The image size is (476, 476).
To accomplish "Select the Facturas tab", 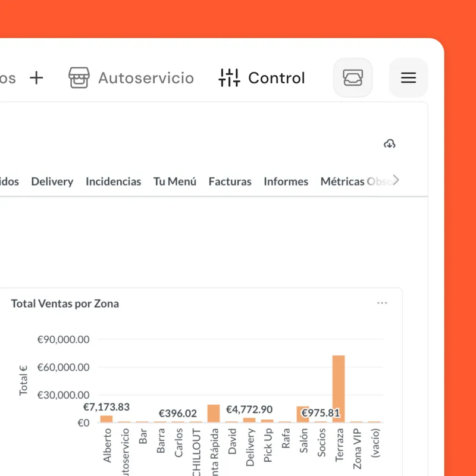I will tap(230, 181).
